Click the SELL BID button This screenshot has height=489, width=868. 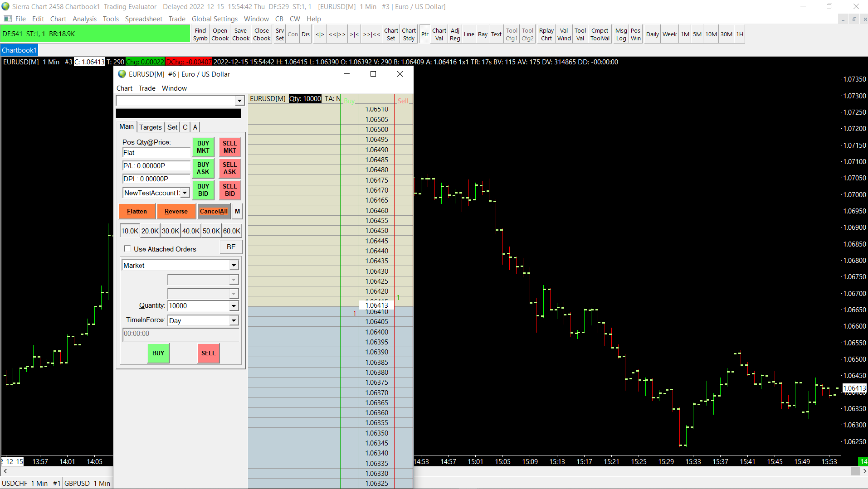(x=230, y=190)
